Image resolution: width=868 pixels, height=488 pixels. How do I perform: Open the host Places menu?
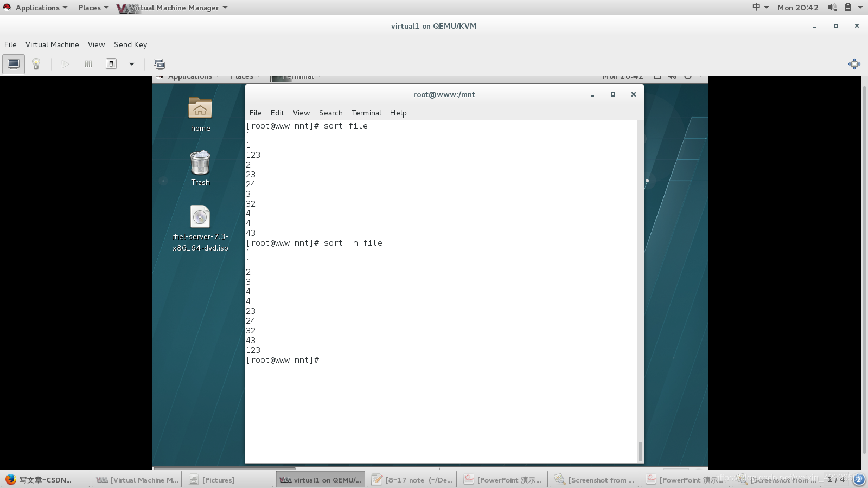[x=93, y=8]
